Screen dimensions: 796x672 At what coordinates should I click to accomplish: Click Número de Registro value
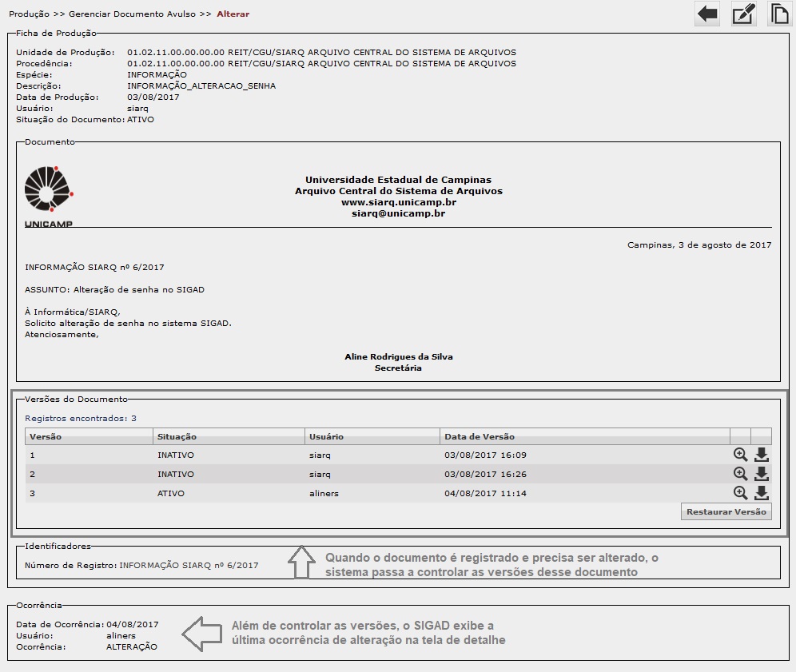189,566
